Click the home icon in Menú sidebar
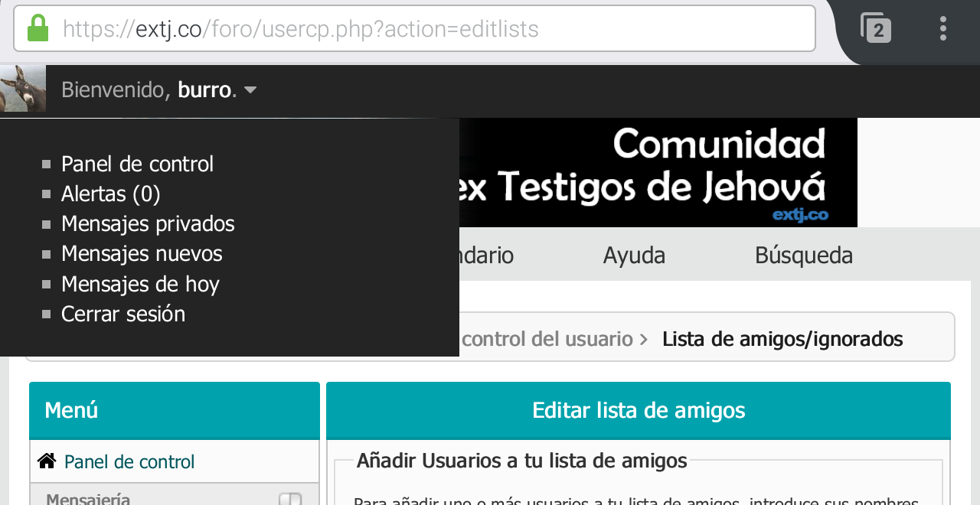980x505 pixels. 47,461
